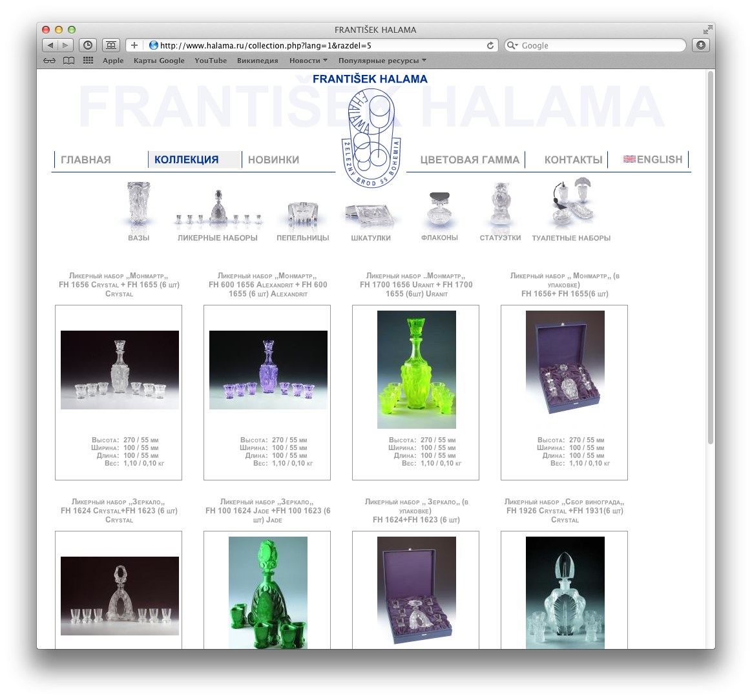This screenshot has height=700, width=752.
Task: Click the page vertical scrollbar
Action: tap(710, 259)
